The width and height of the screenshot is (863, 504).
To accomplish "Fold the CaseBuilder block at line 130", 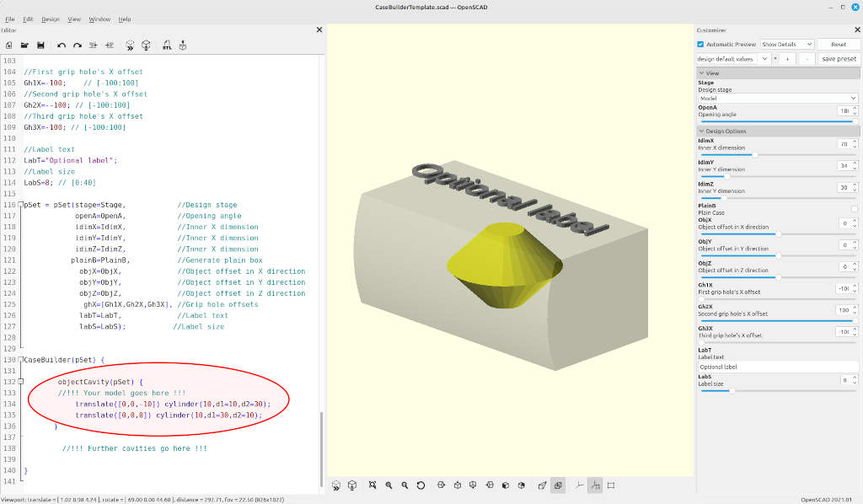I will (21, 360).
